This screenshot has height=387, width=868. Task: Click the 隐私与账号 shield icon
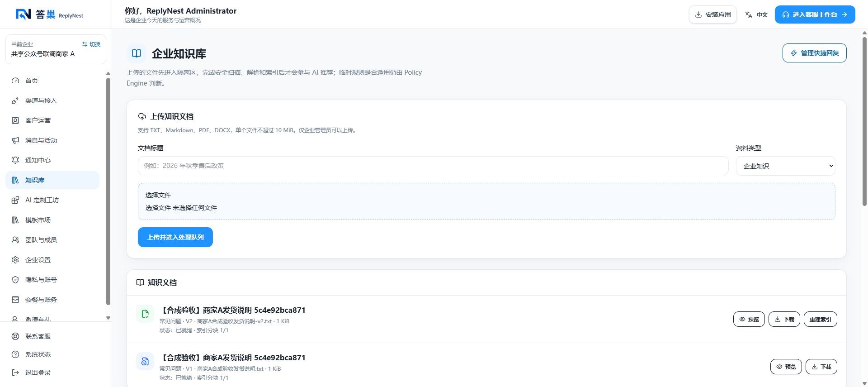pos(15,280)
